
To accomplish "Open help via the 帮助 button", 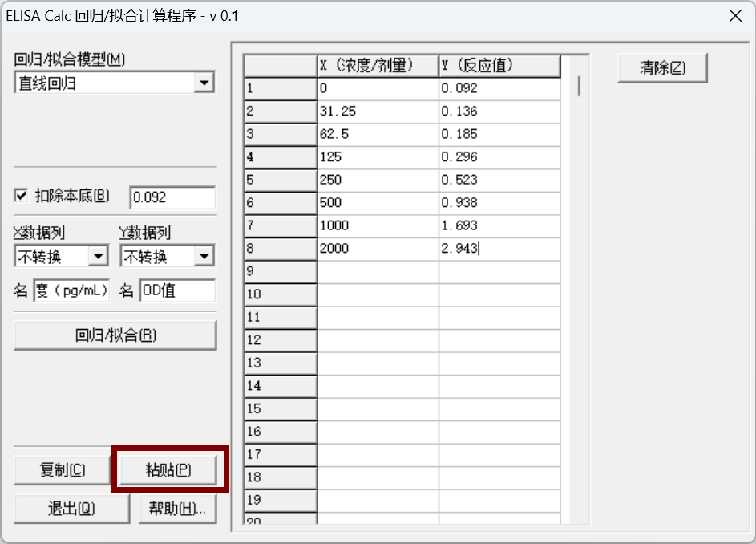I will pyautogui.click(x=177, y=508).
